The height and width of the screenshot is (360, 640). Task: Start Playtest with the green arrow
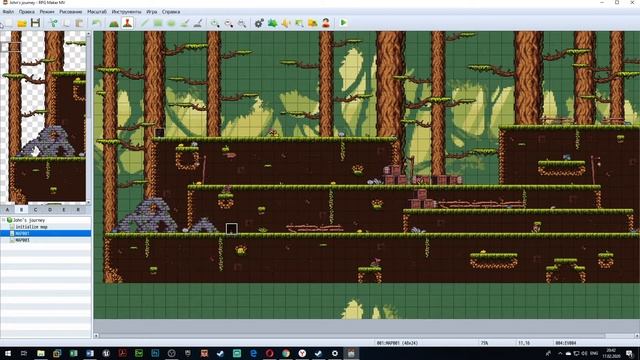tap(343, 22)
